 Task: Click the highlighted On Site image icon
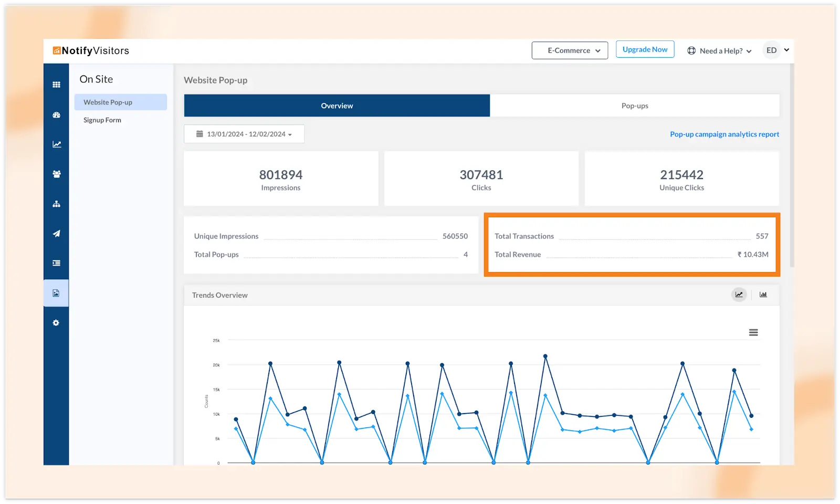point(56,293)
